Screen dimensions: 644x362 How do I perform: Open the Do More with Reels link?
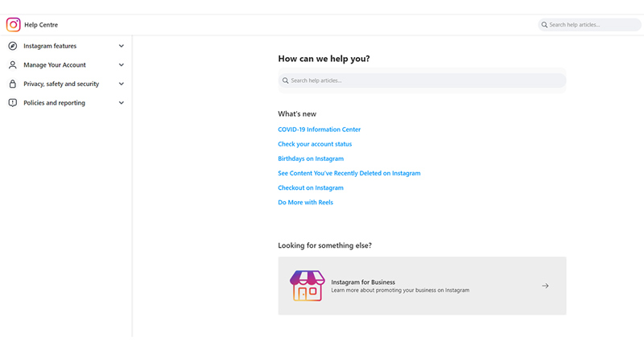(305, 203)
